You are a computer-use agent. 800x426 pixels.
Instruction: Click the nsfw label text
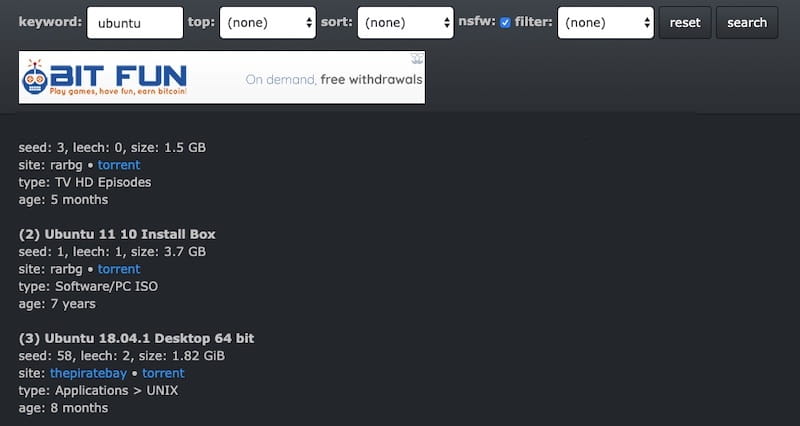(x=477, y=21)
